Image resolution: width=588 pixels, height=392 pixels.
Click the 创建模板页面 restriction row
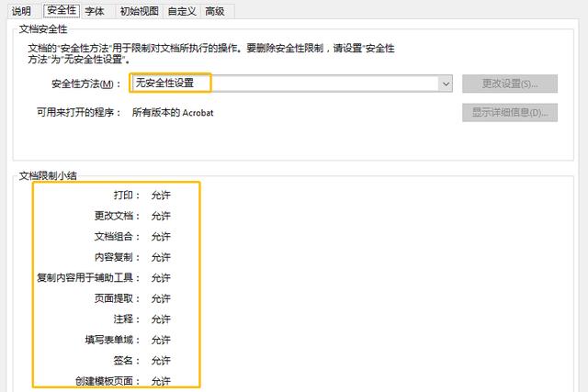click(122, 381)
